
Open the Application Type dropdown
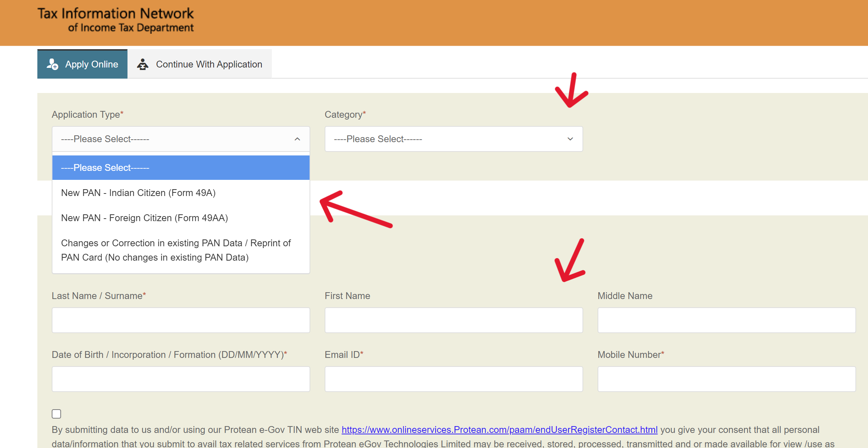(181, 139)
